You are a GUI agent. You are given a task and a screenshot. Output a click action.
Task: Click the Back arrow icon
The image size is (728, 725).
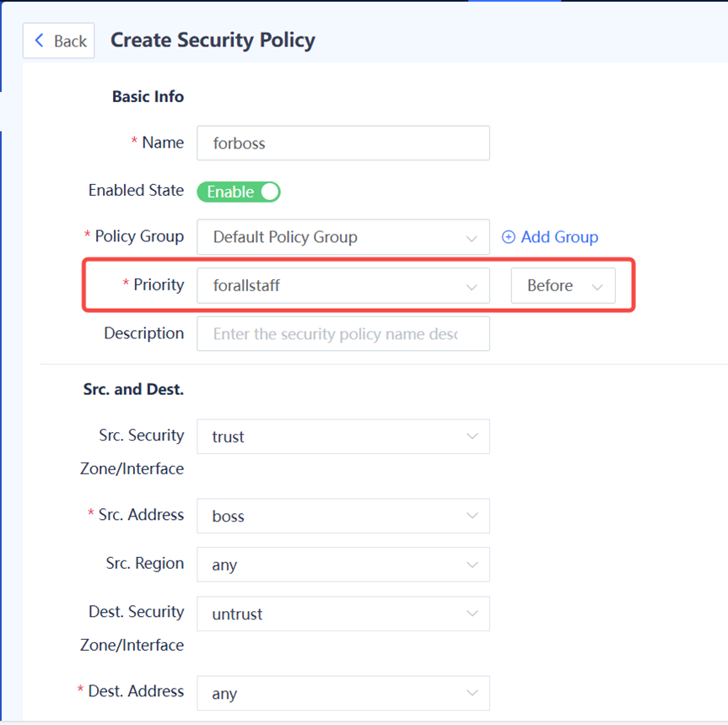[40, 41]
